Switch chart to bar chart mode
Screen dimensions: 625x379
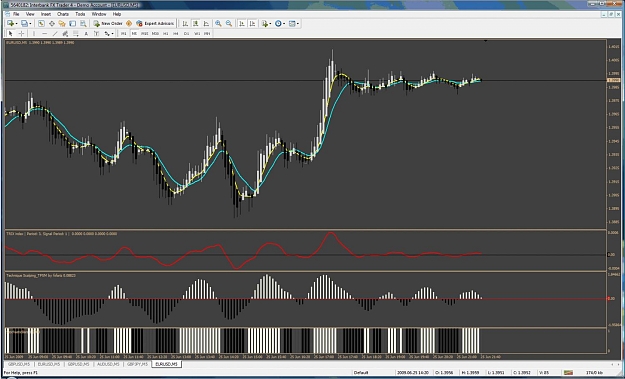coord(185,24)
